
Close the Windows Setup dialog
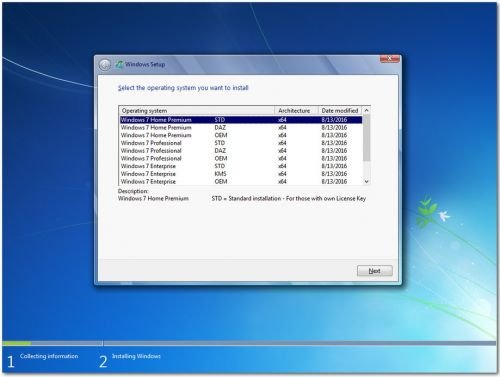[x=389, y=59]
